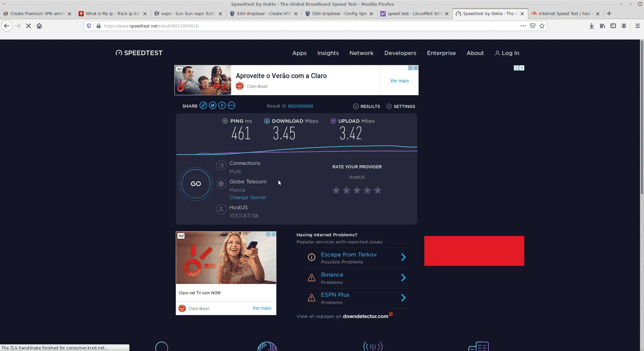
Task: Open more share options ellipsis icon
Action: click(231, 105)
